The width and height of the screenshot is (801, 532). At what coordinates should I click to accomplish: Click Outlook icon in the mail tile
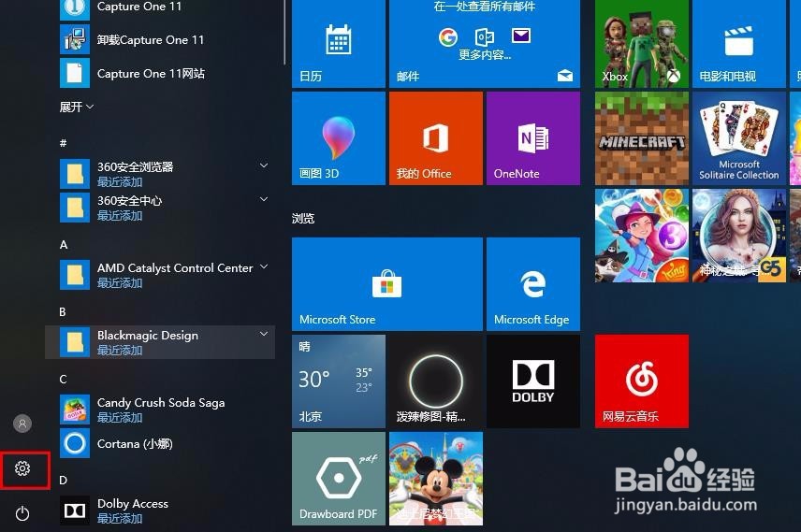485,36
